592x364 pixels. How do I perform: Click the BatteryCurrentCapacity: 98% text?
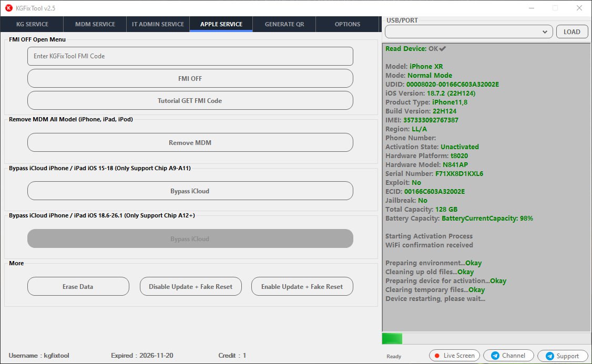point(487,219)
